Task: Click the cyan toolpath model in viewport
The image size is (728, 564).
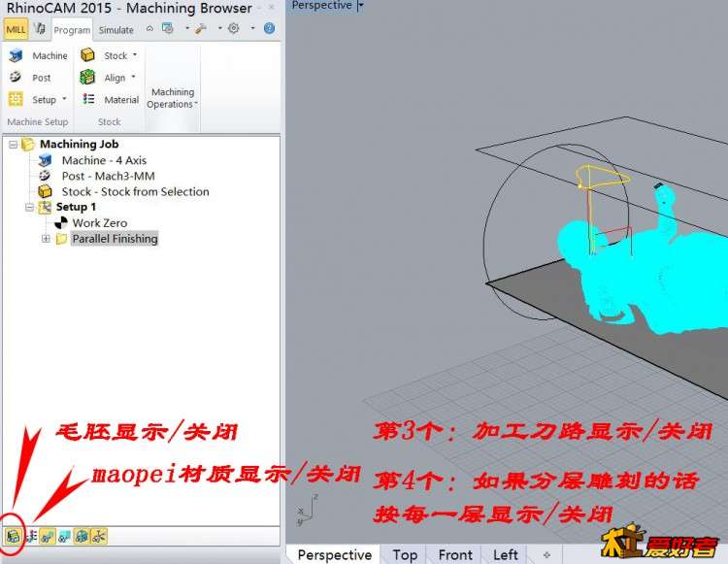Action: (x=650, y=277)
